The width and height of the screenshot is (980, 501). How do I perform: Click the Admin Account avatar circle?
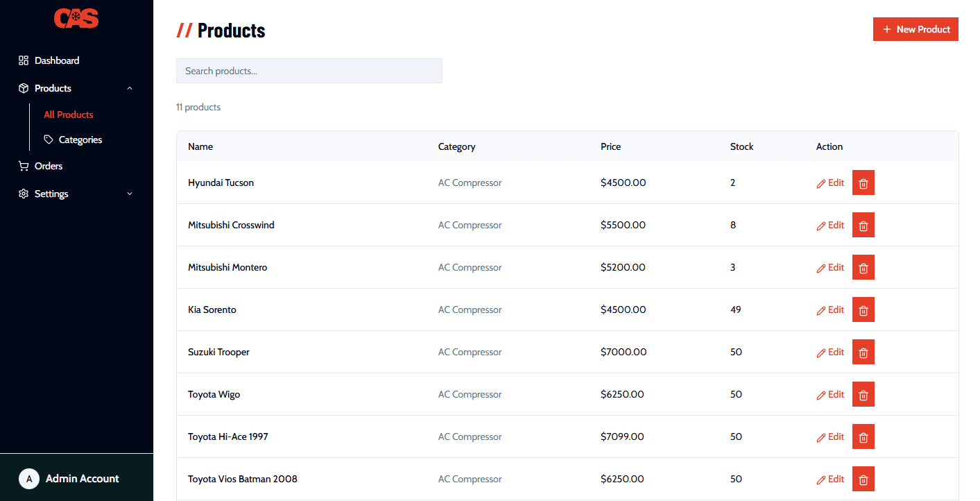(29, 479)
